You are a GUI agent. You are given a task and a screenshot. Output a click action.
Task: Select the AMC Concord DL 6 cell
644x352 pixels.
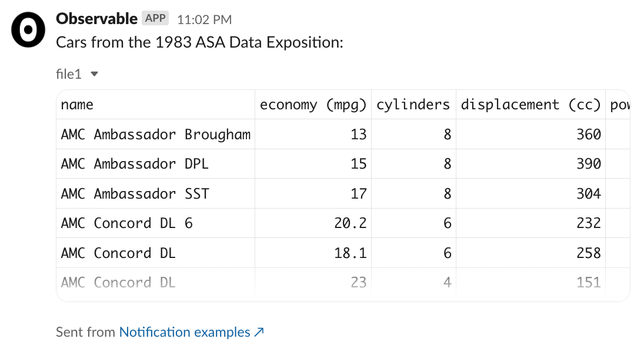pyautogui.click(x=126, y=223)
